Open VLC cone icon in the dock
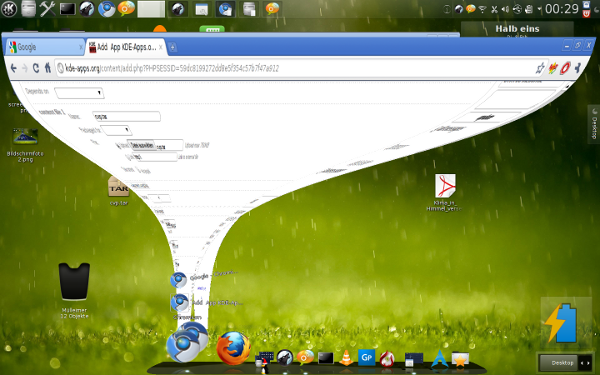 [346, 357]
